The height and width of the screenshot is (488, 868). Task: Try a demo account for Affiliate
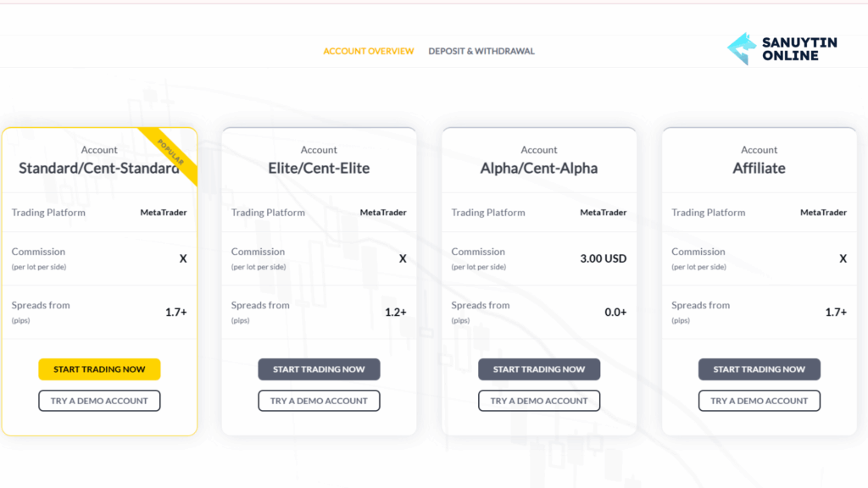click(759, 401)
